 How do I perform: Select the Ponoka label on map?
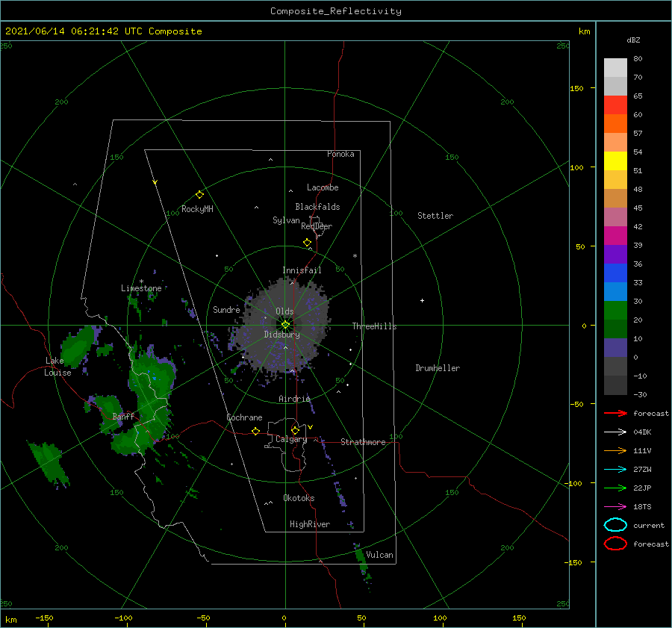tap(340, 154)
